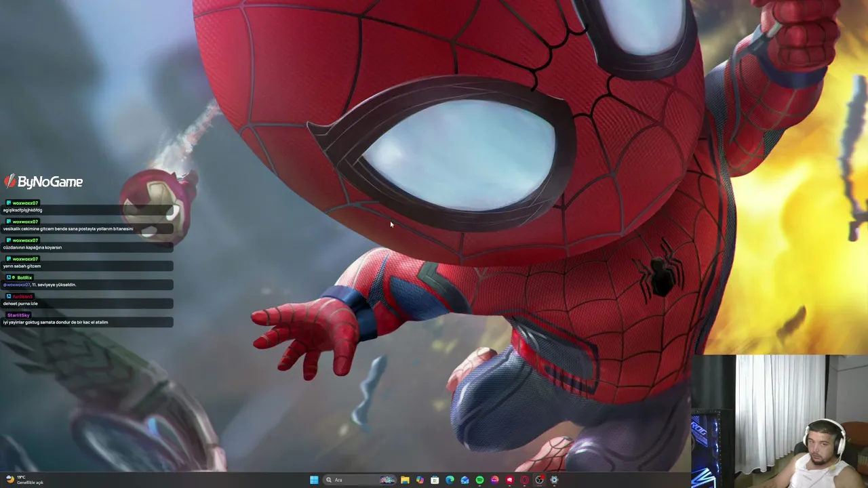
Task: Launch Microsoft Copilot from the taskbar
Action: coord(420,480)
